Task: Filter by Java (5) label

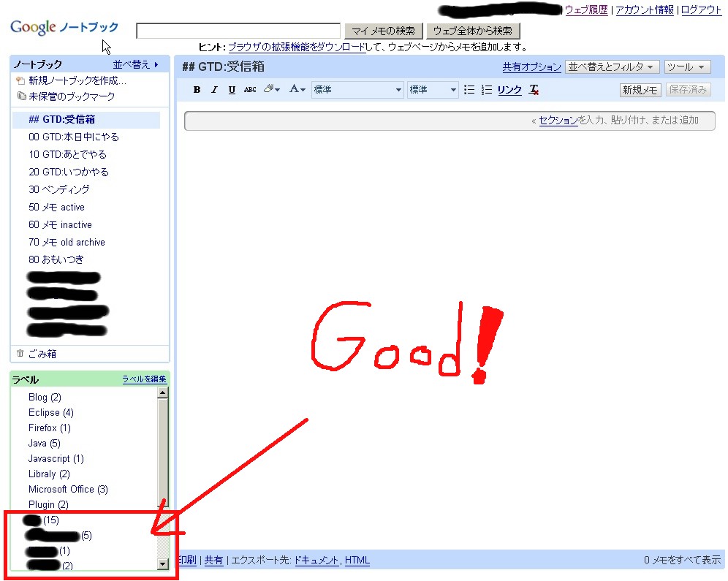Action: coord(44,443)
